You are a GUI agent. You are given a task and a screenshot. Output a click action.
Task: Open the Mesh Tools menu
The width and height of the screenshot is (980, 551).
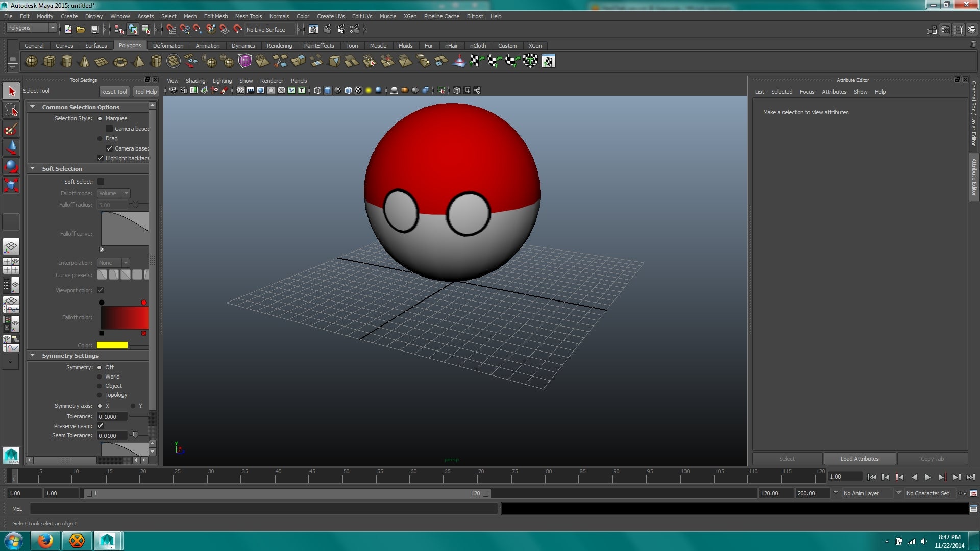pos(249,16)
